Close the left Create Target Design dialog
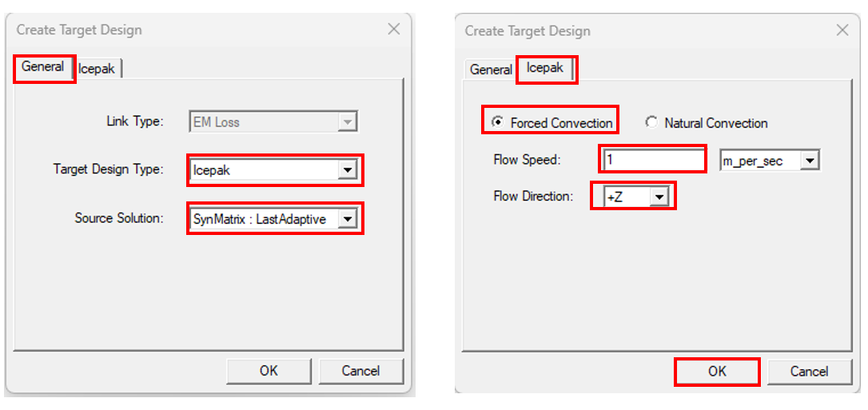 (x=393, y=29)
